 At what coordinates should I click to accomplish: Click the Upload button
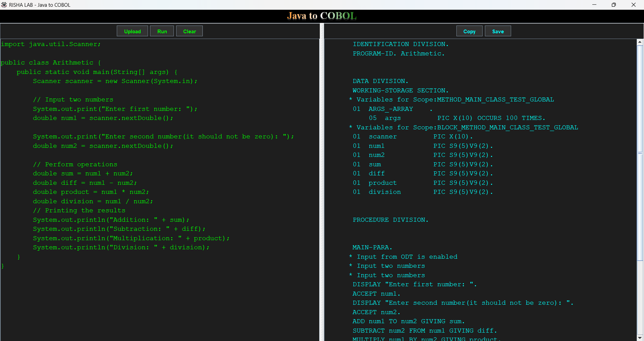click(x=132, y=31)
